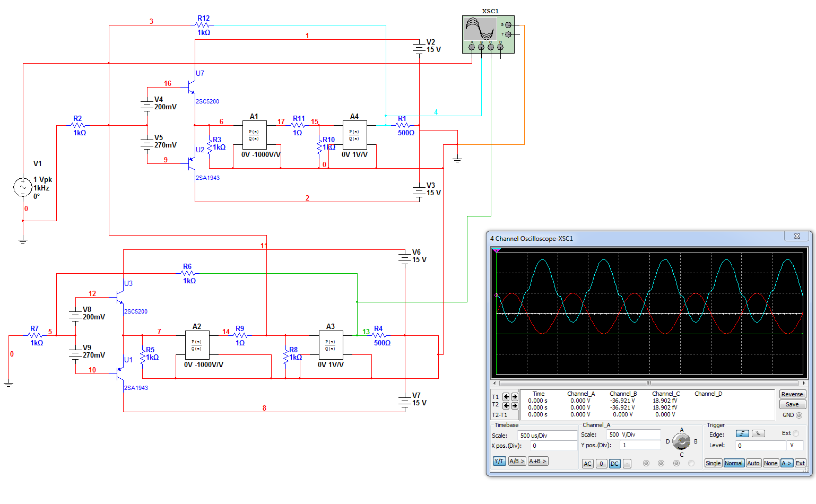The height and width of the screenshot is (504, 816).
Task: Set trigger to falling edge
Action: tap(759, 433)
